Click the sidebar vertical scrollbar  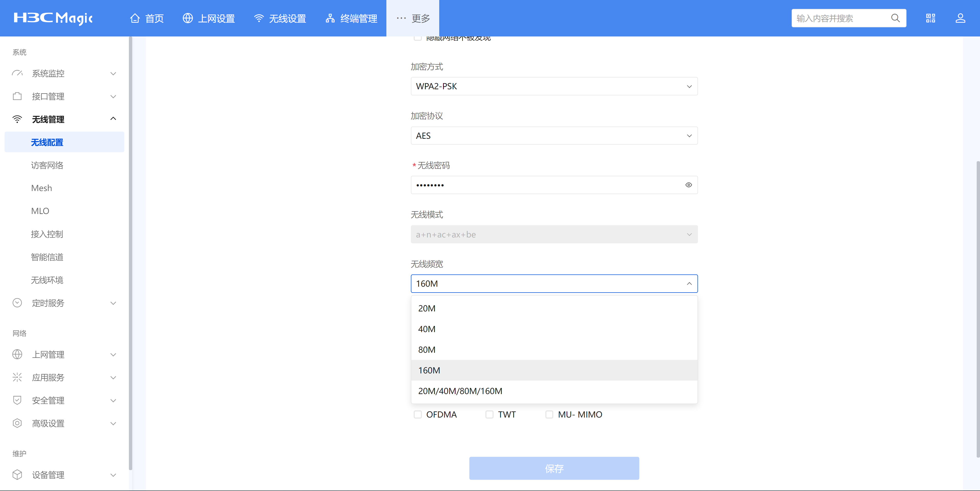click(x=130, y=253)
